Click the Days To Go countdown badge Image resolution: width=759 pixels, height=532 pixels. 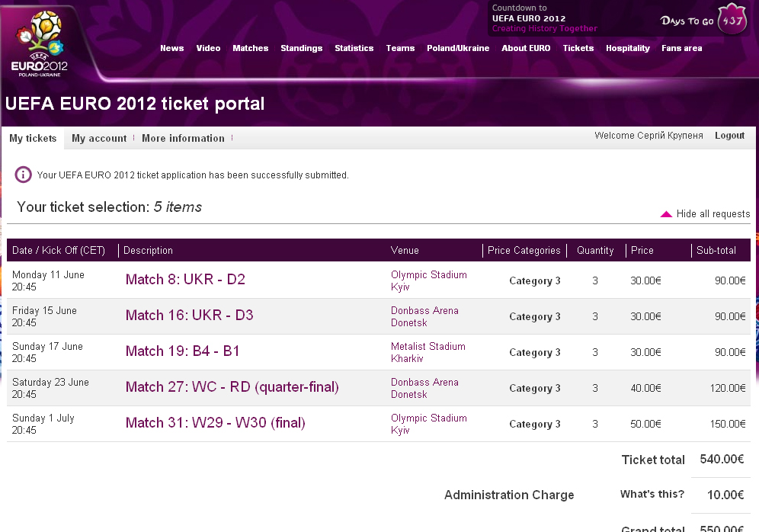click(x=732, y=21)
